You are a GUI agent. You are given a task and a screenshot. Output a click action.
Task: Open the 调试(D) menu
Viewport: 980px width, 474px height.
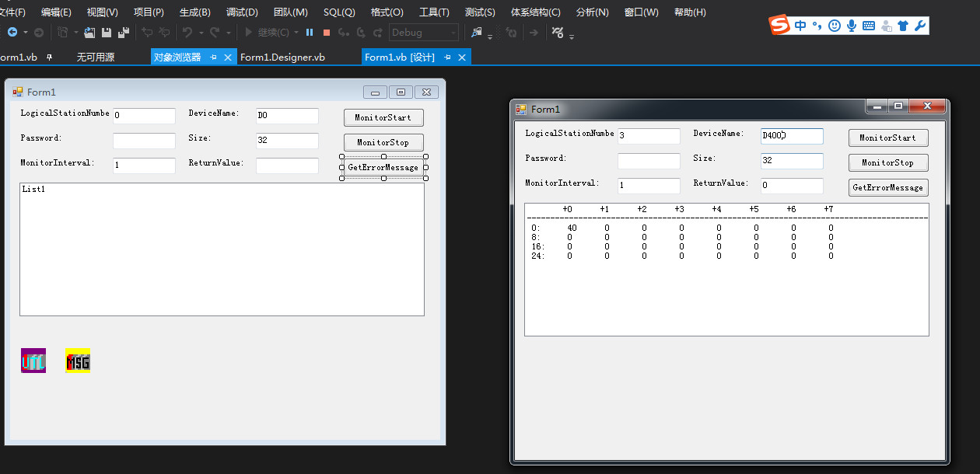click(x=242, y=12)
